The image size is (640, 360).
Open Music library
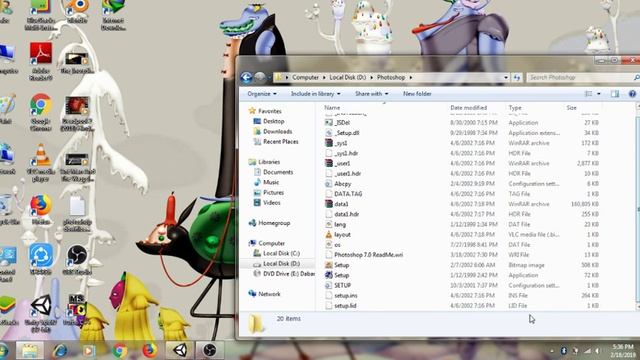271,182
